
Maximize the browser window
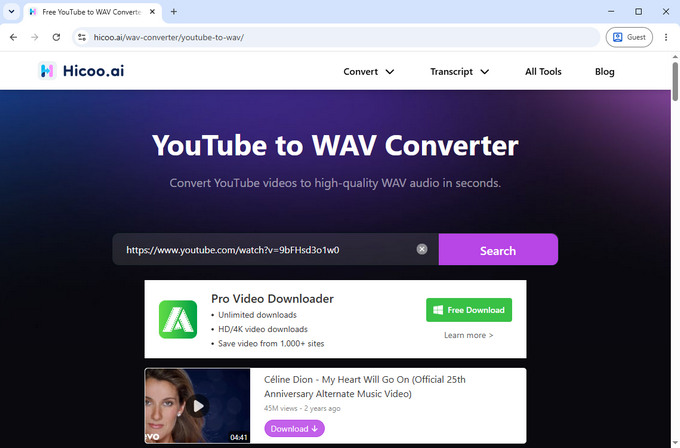pyautogui.click(x=638, y=12)
